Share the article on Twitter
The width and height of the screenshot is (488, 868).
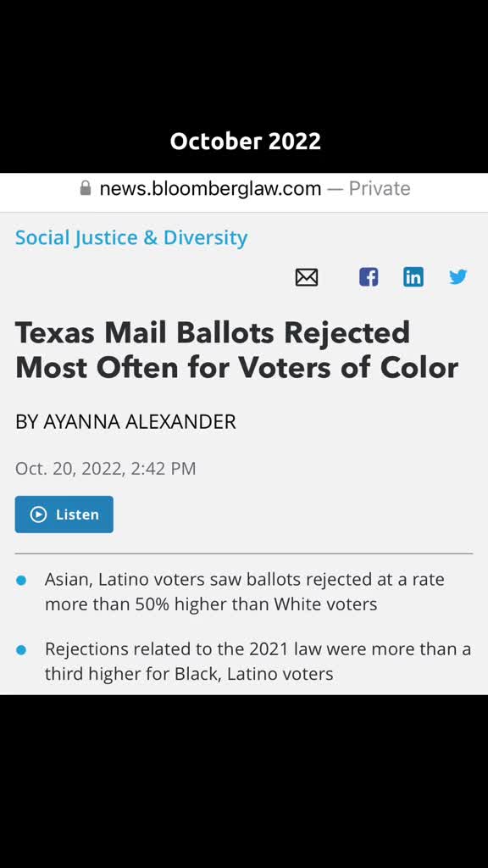457,276
